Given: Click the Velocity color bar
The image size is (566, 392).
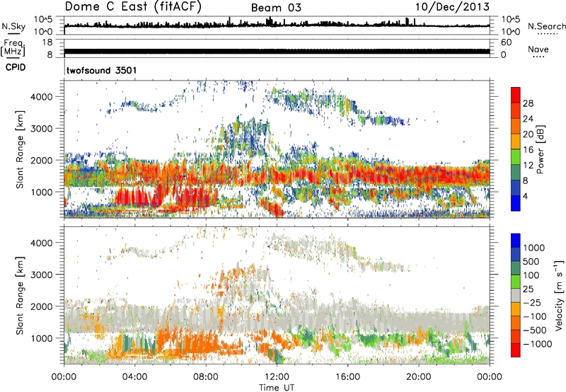Looking at the screenshot, I should coord(516,295).
